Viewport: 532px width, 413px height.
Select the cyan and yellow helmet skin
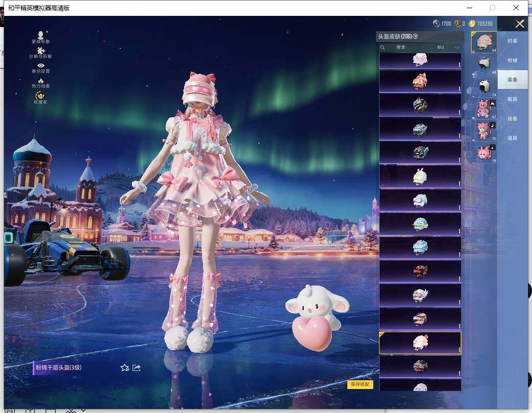click(420, 224)
